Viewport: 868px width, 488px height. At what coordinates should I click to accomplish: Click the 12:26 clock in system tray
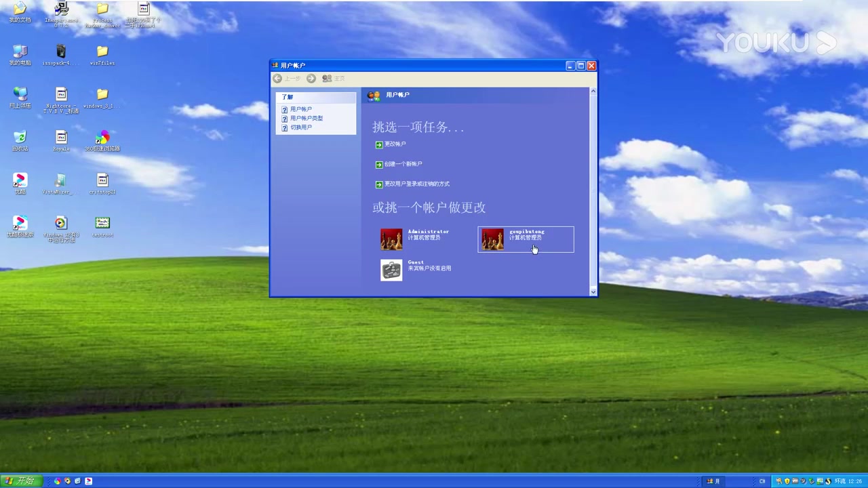pos(855,481)
